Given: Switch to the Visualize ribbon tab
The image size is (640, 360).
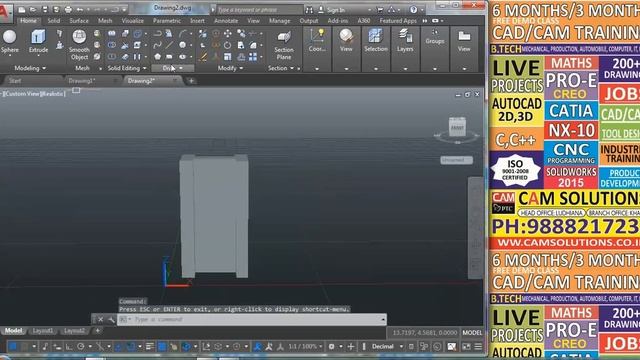Looking at the screenshot, I should point(133,20).
